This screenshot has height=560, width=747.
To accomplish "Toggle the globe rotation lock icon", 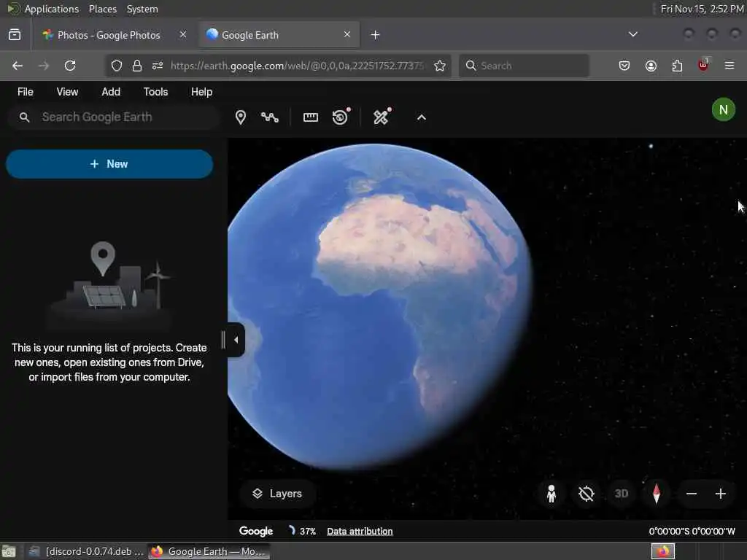I will coord(586,494).
